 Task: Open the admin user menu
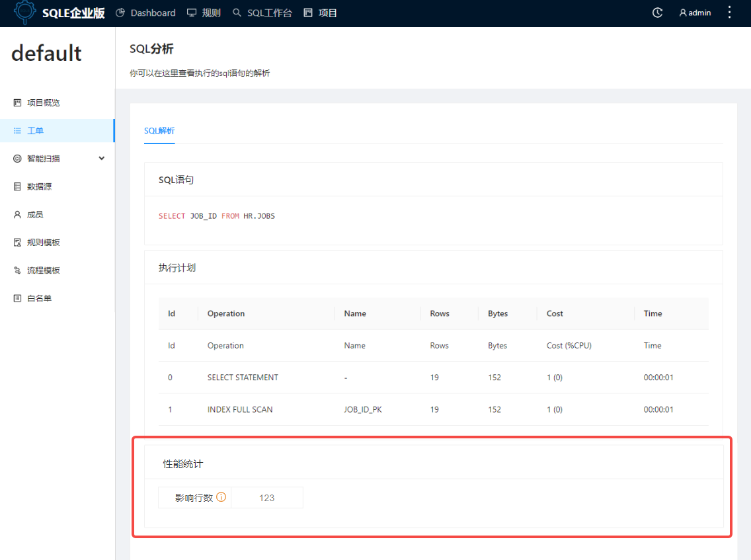tap(695, 13)
